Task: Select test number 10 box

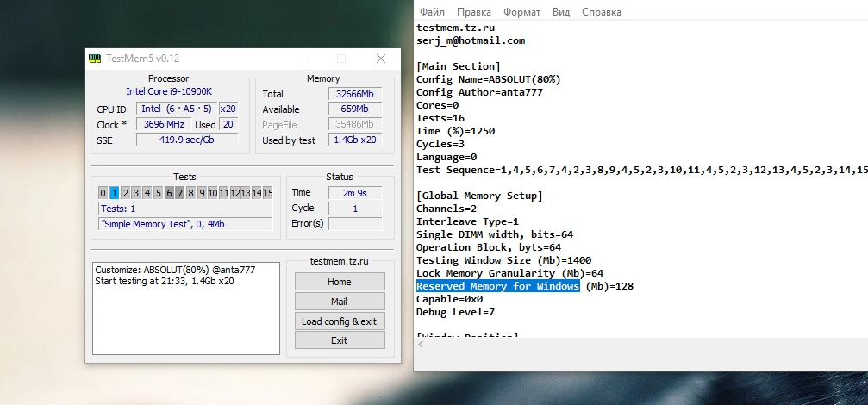Action: [x=213, y=192]
